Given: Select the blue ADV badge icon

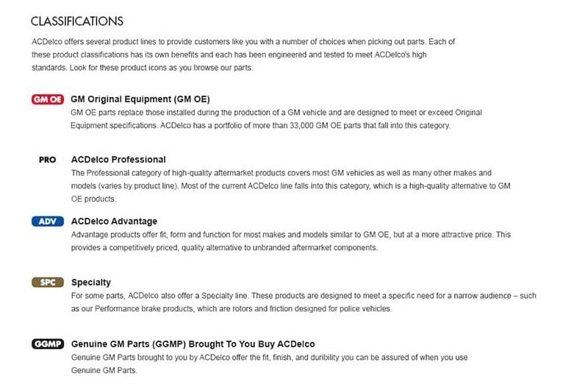Looking at the screenshot, I should point(47,221).
